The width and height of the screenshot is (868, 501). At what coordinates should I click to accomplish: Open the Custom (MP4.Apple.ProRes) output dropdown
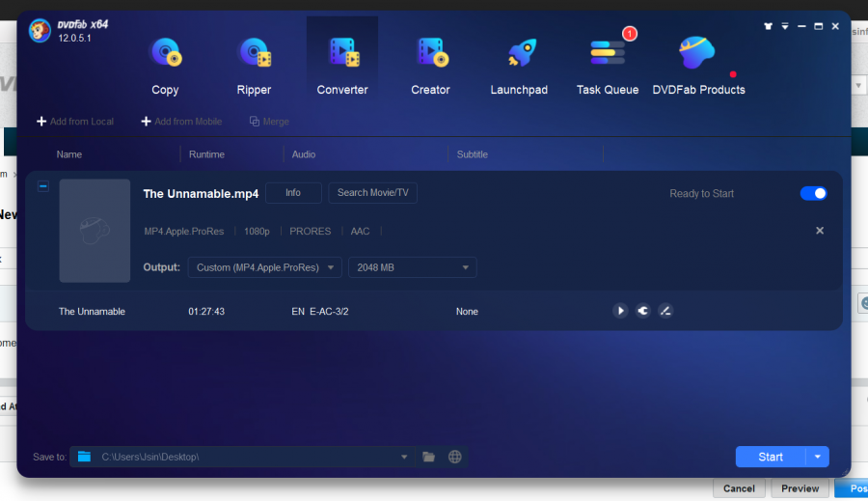click(264, 267)
